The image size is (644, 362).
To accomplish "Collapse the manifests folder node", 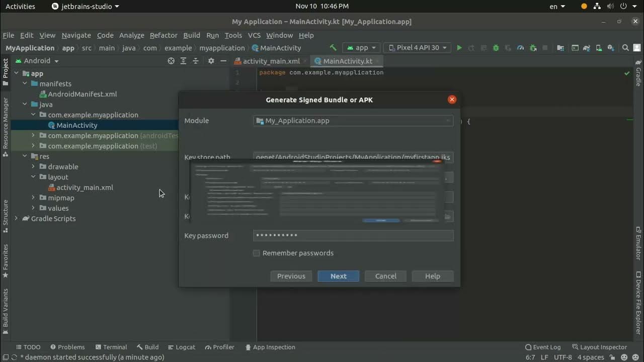I will click(25, 84).
